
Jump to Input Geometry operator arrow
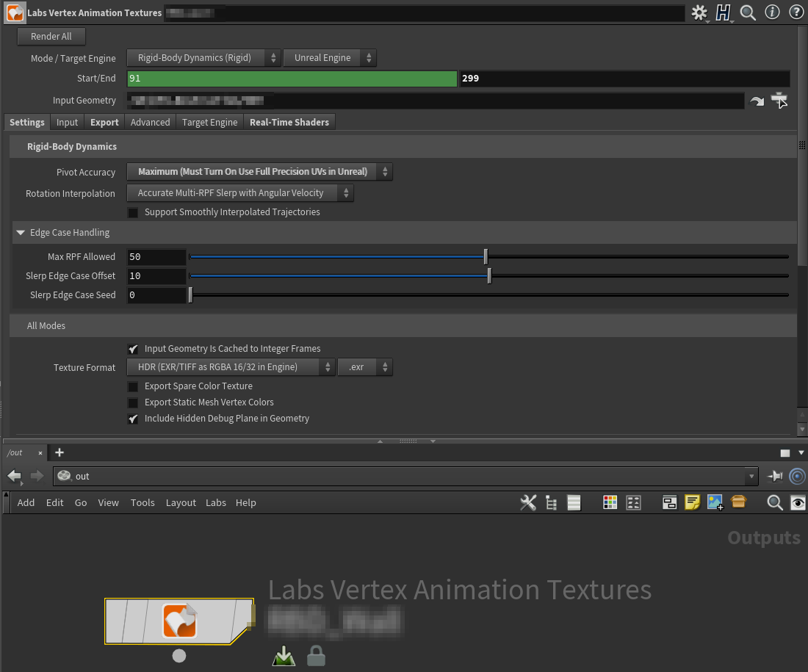(757, 101)
